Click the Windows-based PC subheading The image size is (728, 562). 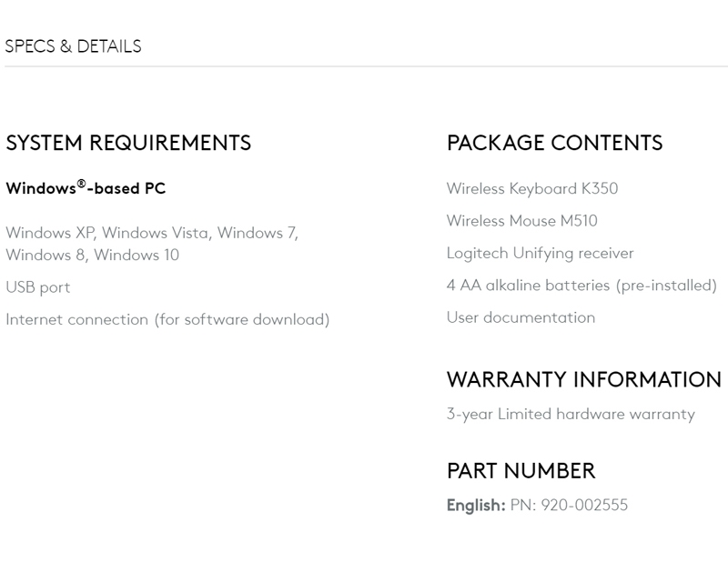86,188
